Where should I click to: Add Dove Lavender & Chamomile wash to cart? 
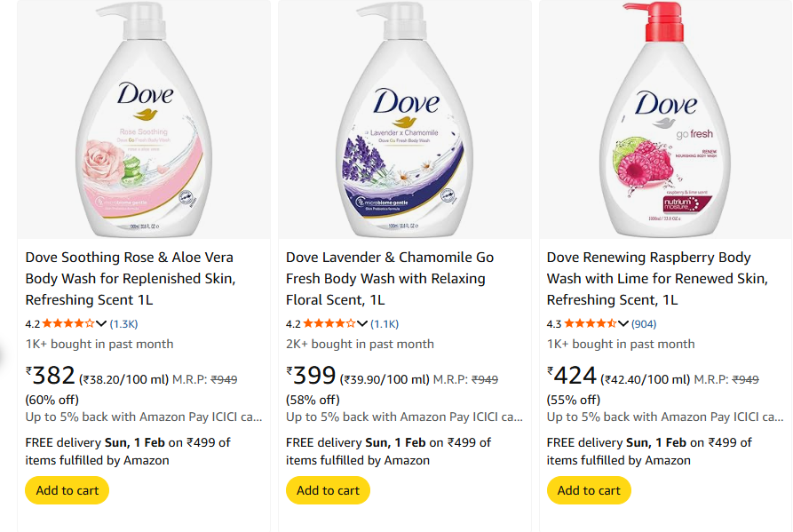328,490
